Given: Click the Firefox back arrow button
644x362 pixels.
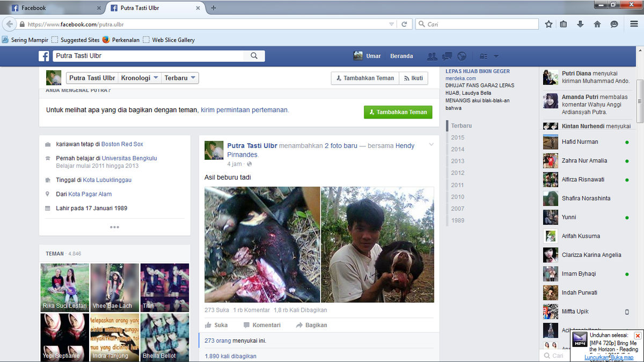Looking at the screenshot, I should (9, 24).
